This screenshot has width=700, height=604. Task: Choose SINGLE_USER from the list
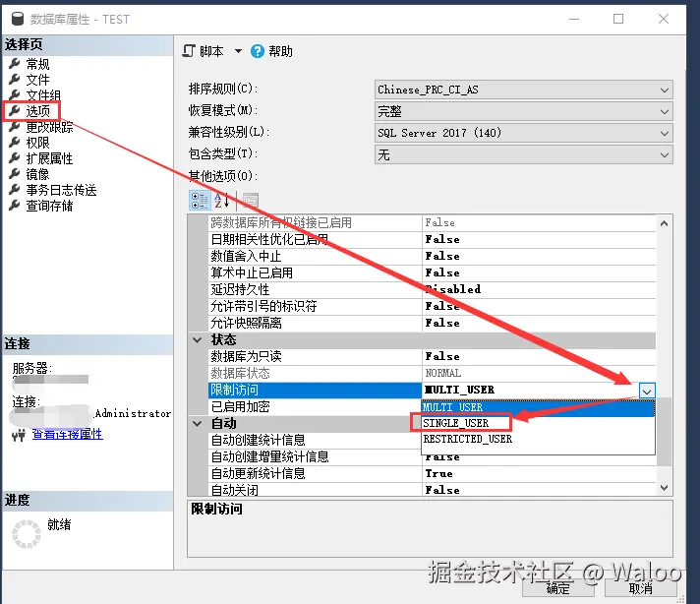tap(538, 423)
